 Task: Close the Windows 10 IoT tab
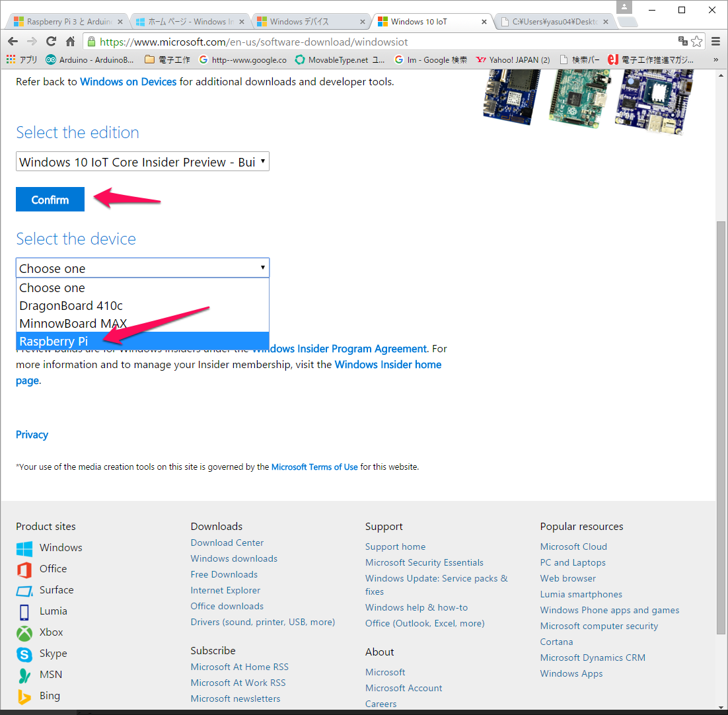click(484, 21)
